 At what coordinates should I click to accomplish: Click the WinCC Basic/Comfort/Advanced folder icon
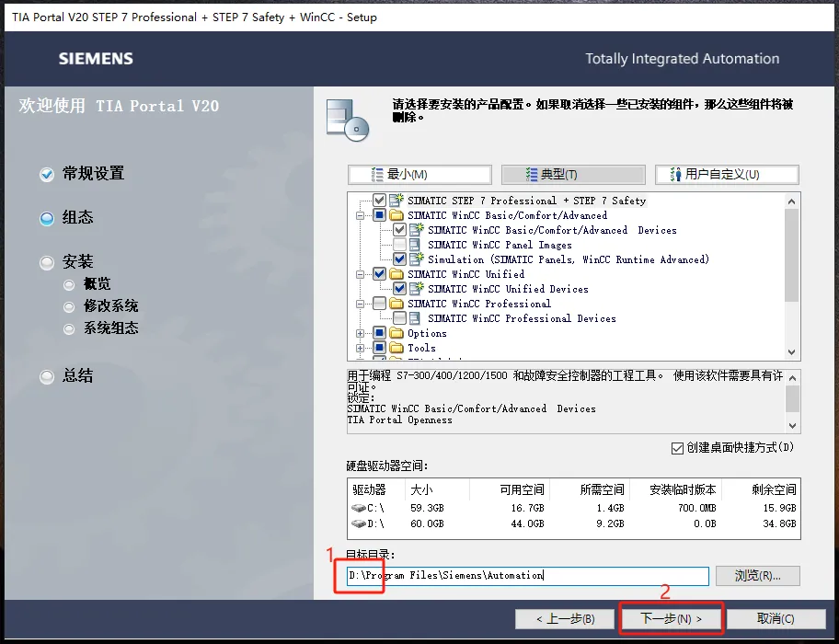[397, 215]
